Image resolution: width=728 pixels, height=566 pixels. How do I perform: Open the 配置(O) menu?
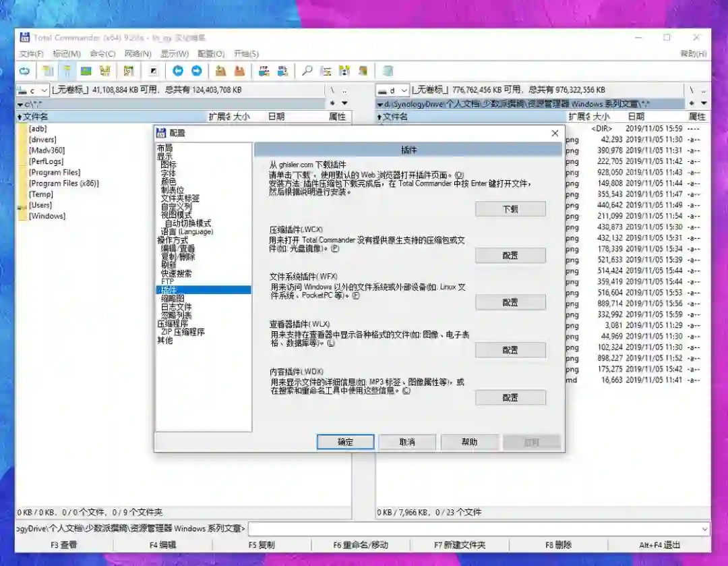pyautogui.click(x=211, y=54)
